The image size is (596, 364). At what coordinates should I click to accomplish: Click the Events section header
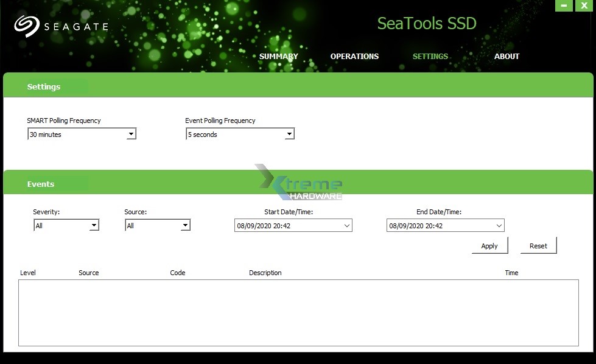pyautogui.click(x=41, y=183)
